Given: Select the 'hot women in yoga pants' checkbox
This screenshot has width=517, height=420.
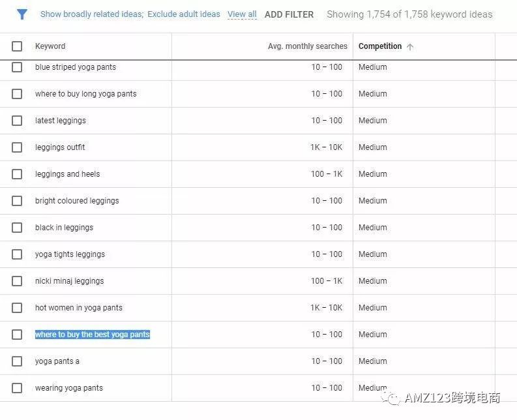Looking at the screenshot, I should [17, 308].
